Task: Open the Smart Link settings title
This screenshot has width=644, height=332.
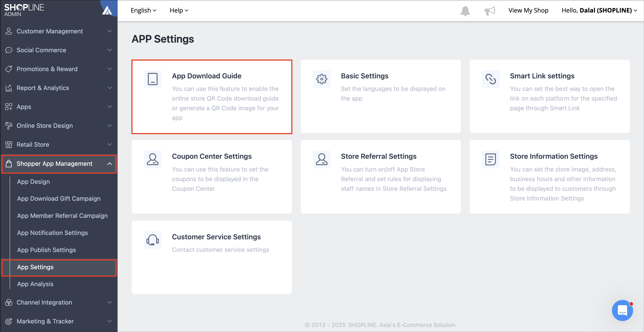Action: [542, 76]
